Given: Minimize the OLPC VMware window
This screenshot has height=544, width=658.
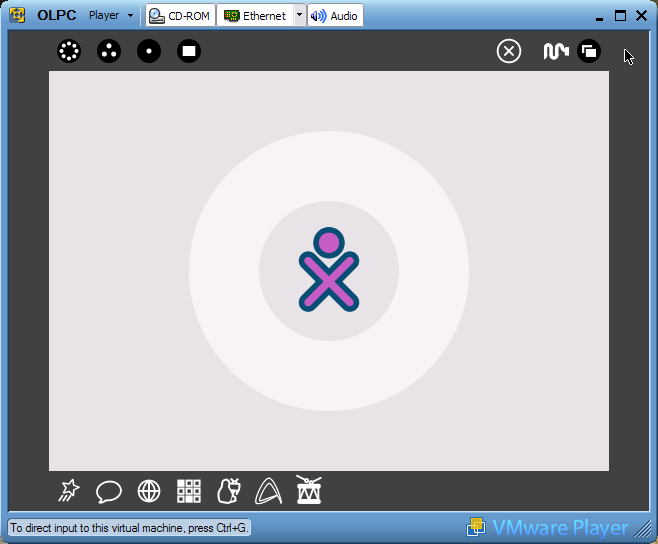Looking at the screenshot, I should tap(599, 17).
